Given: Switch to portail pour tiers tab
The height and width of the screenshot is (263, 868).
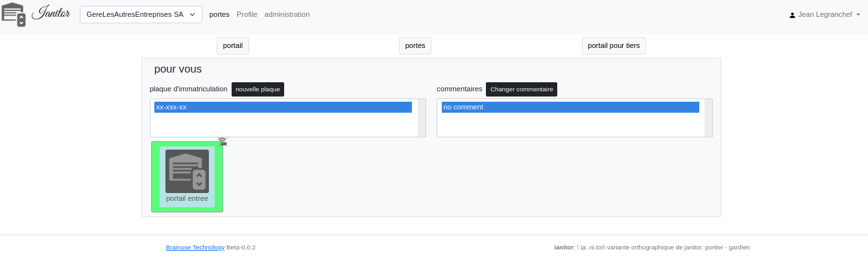Looking at the screenshot, I should pyautogui.click(x=614, y=45).
